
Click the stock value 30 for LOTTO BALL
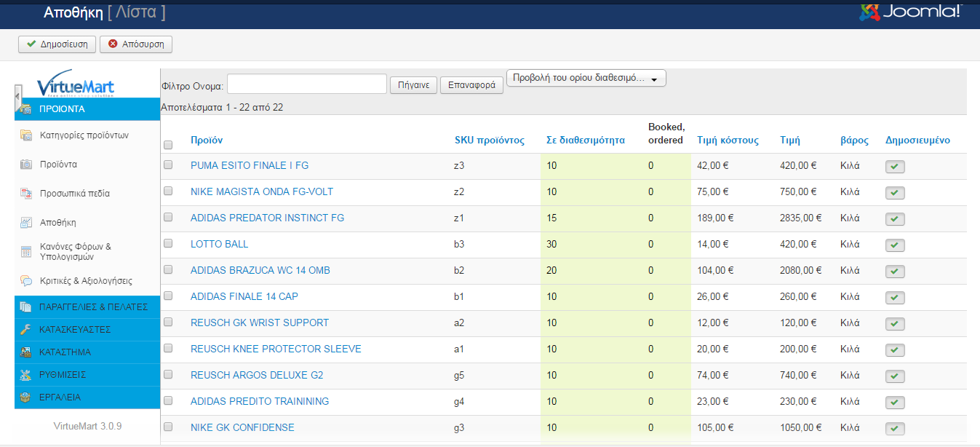[x=551, y=244]
